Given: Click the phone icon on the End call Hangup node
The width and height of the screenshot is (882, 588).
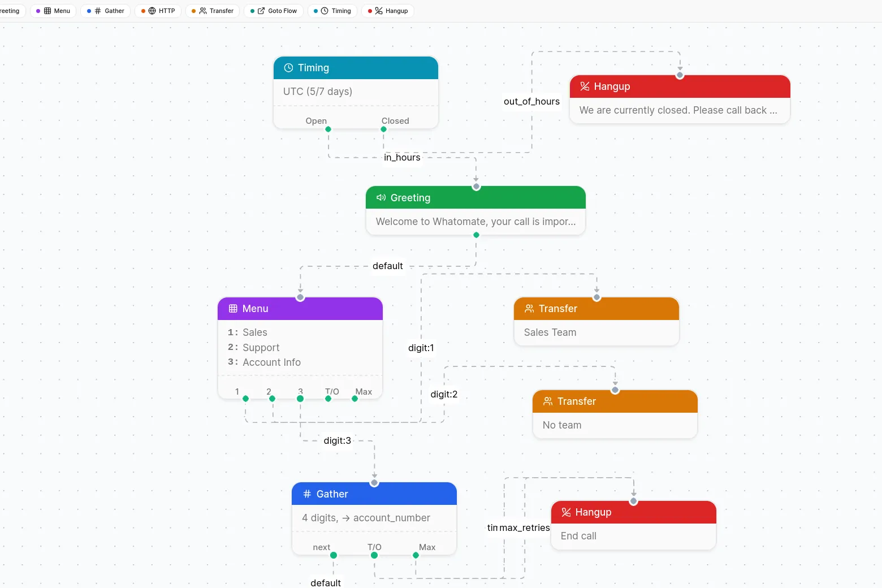Looking at the screenshot, I should 566,512.
